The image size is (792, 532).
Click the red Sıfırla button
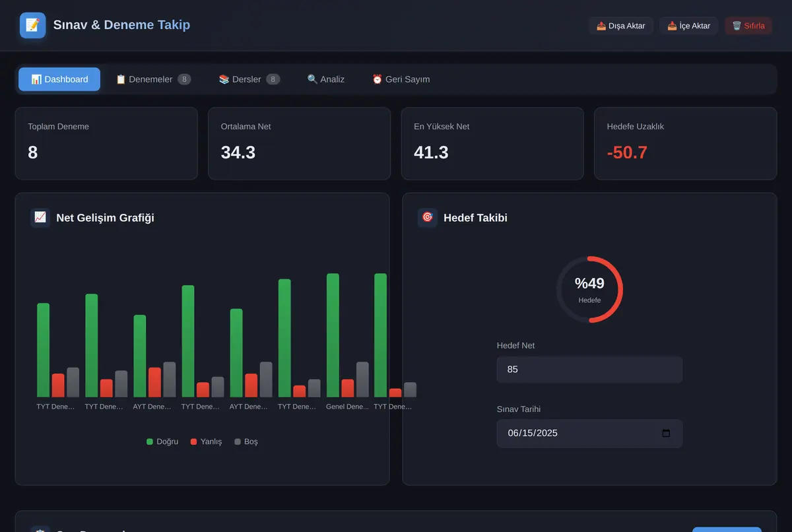click(x=748, y=26)
